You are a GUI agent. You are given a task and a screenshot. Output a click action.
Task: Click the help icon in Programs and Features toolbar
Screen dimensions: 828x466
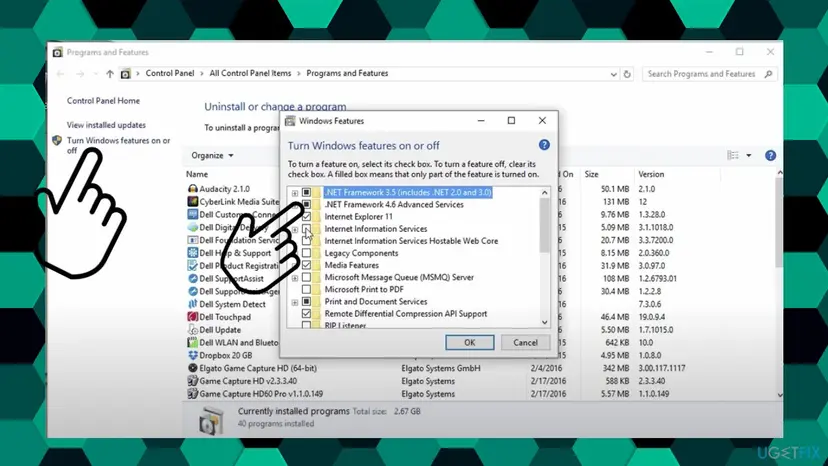(770, 155)
